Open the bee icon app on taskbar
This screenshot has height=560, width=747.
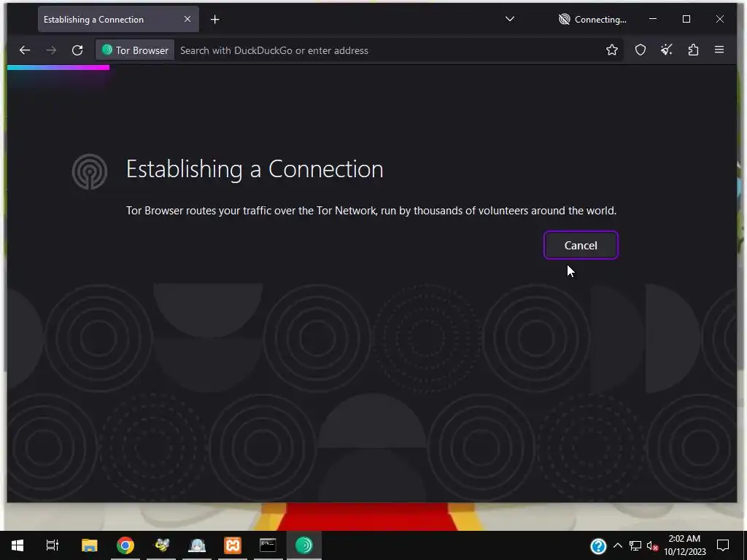pyautogui.click(x=161, y=545)
